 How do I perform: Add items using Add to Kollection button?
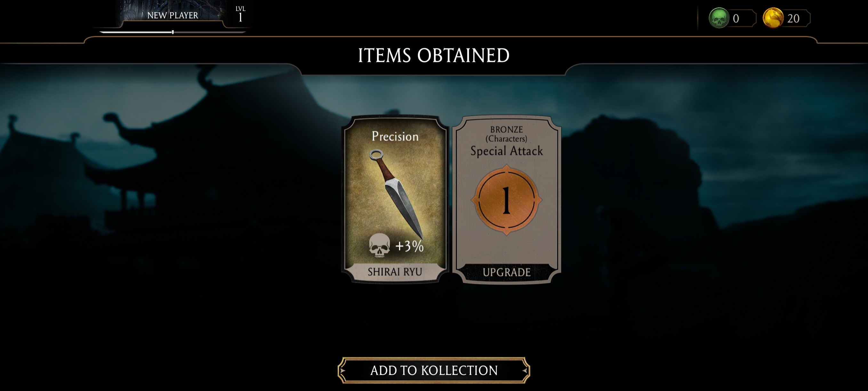pos(434,370)
